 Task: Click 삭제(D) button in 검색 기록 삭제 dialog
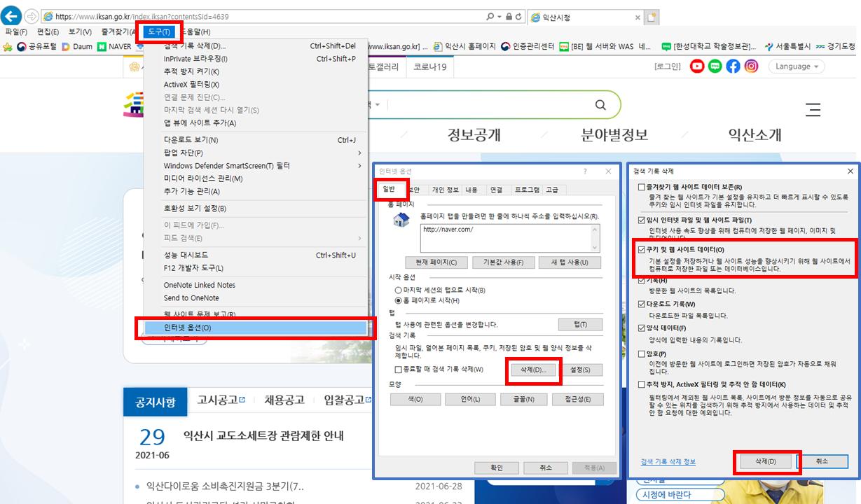tap(766, 461)
